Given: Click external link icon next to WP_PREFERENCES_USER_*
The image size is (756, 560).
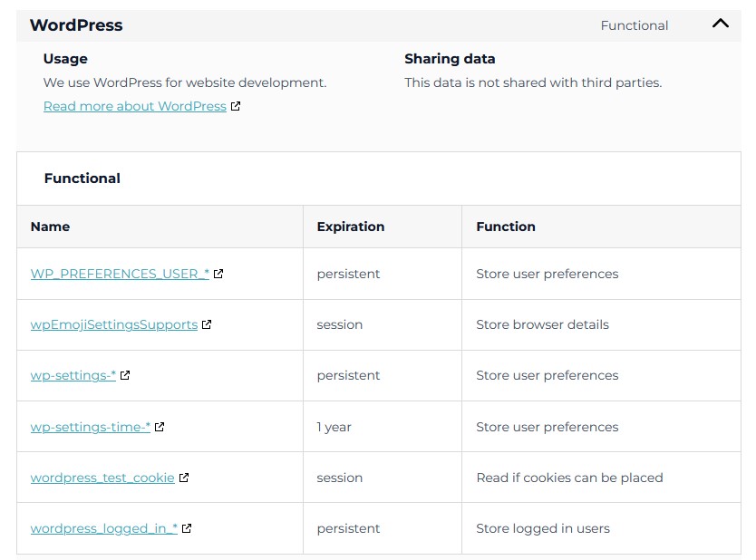Looking at the screenshot, I should tap(218, 274).
